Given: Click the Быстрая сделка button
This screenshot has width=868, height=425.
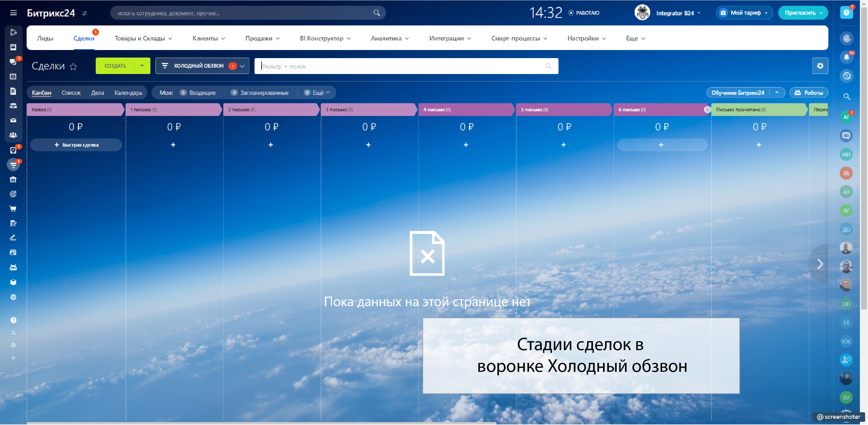Looking at the screenshot, I should pyautogui.click(x=76, y=145).
